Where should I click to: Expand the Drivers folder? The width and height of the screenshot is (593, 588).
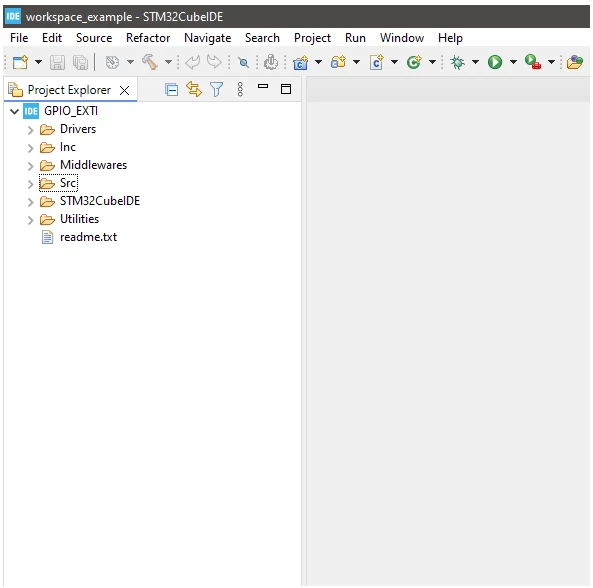point(31,130)
